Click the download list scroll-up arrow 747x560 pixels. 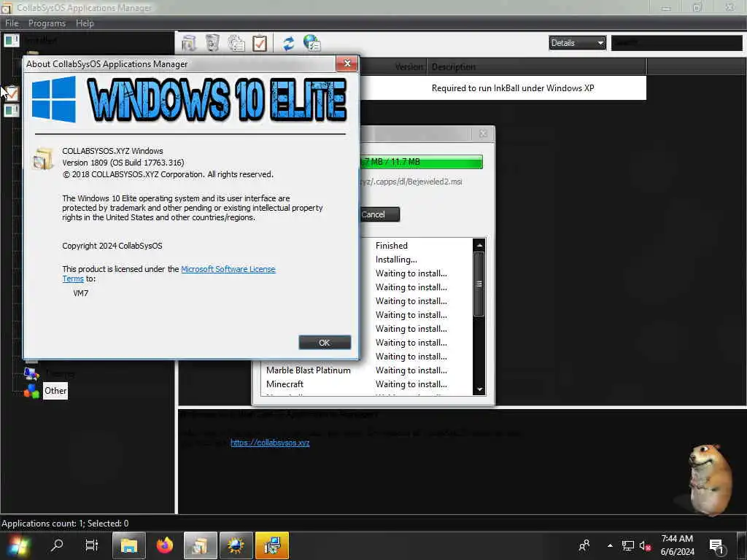479,245
